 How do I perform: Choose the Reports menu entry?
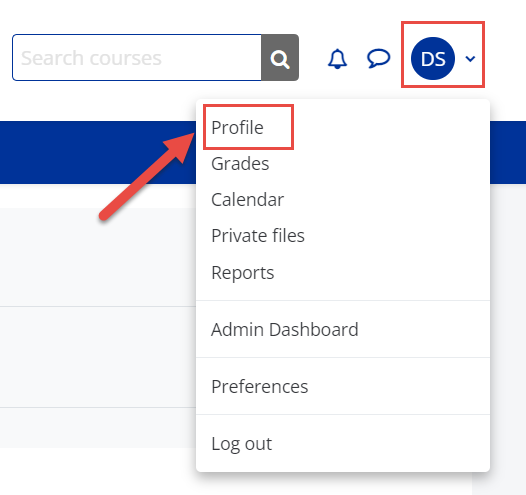(243, 272)
